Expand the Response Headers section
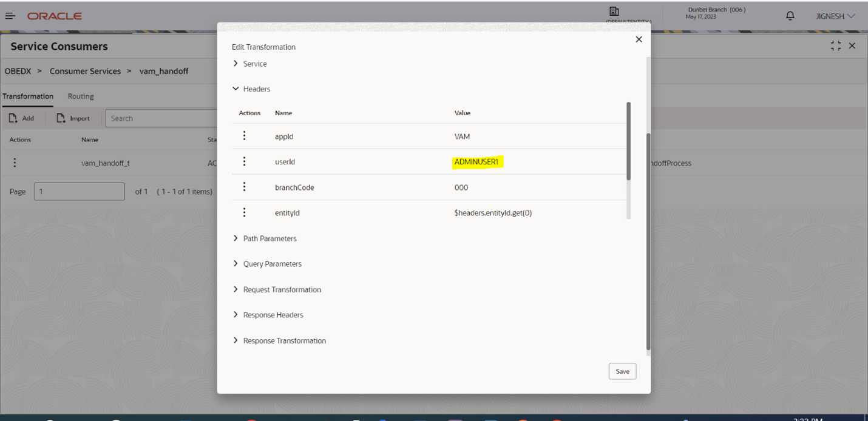The width and height of the screenshot is (868, 421). pos(236,315)
